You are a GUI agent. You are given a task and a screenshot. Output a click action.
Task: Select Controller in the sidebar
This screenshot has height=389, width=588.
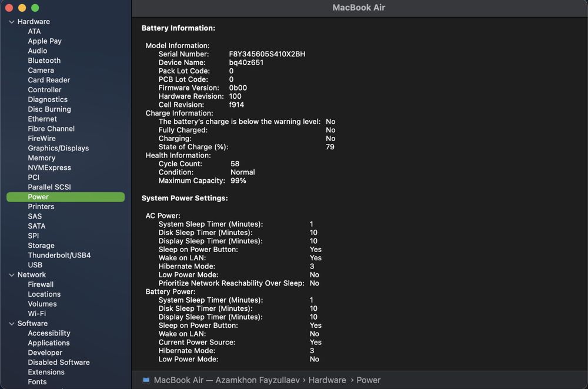coord(45,90)
